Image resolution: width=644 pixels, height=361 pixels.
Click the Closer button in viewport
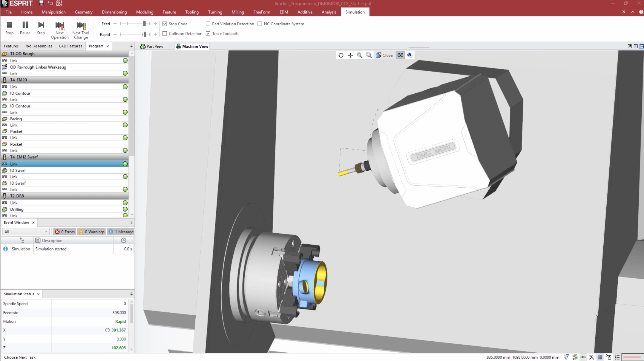(x=385, y=55)
